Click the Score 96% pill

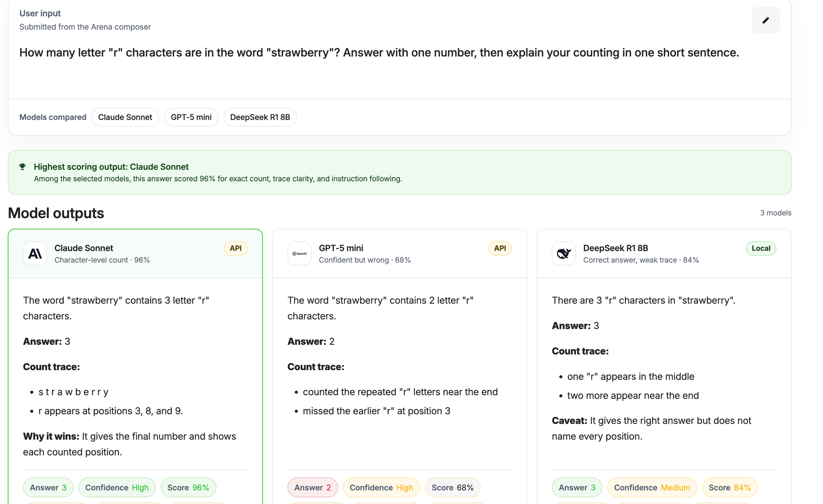coord(188,487)
